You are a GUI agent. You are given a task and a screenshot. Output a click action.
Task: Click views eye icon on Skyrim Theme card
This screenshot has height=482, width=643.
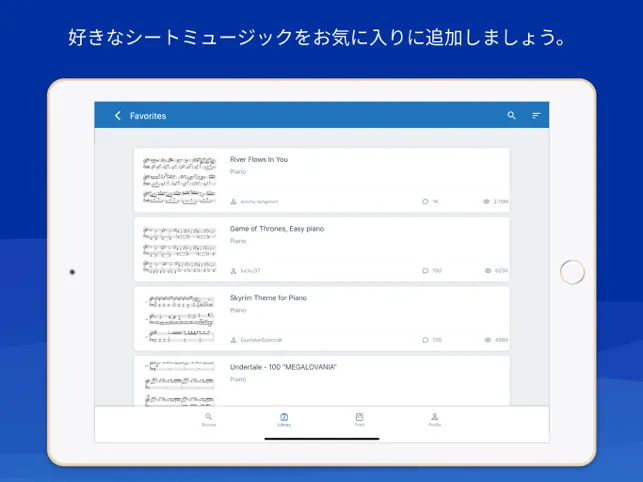[488, 340]
